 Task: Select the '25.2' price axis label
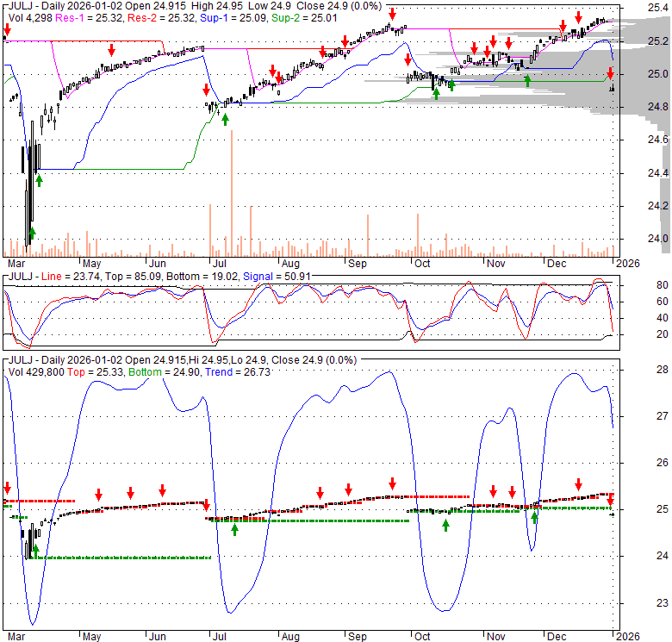click(657, 41)
